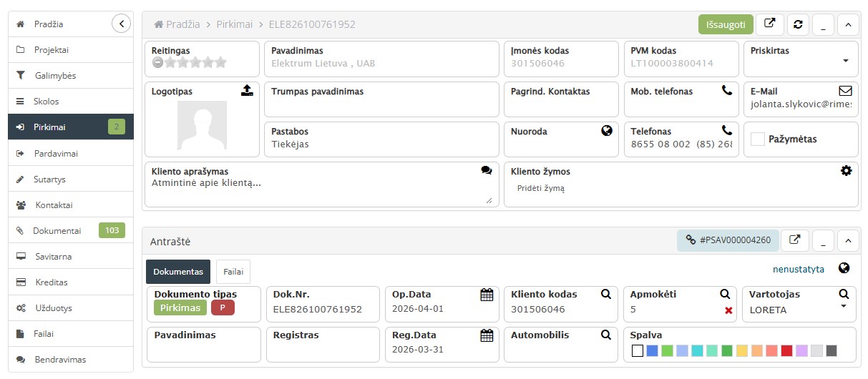Select the red color swatch in Spalva
868x379 pixels.
point(786,351)
